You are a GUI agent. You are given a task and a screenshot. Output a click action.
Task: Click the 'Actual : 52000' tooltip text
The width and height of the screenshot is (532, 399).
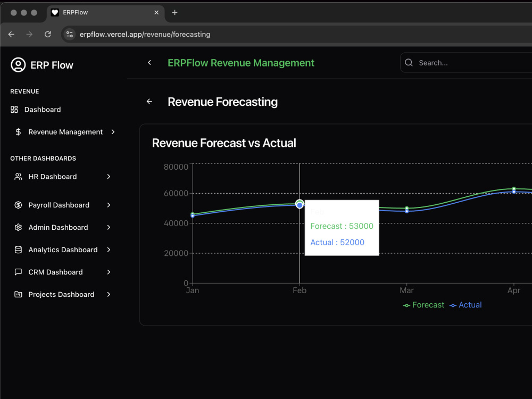(x=337, y=242)
